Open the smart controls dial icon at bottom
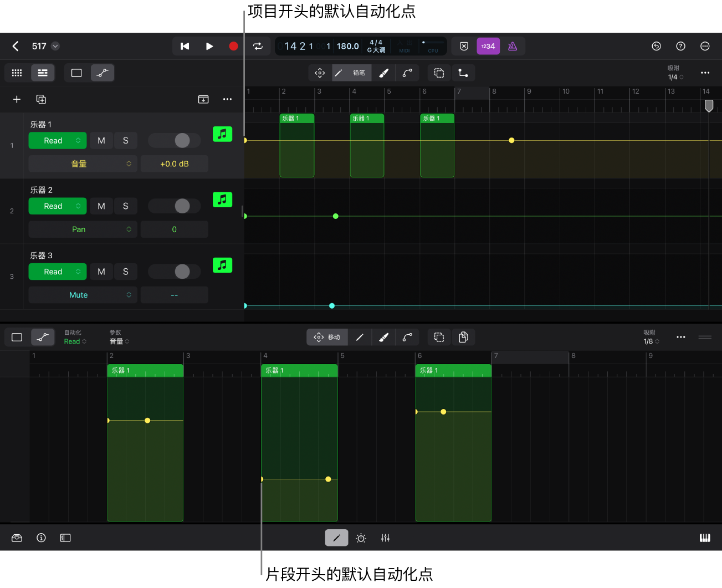 tap(361, 538)
